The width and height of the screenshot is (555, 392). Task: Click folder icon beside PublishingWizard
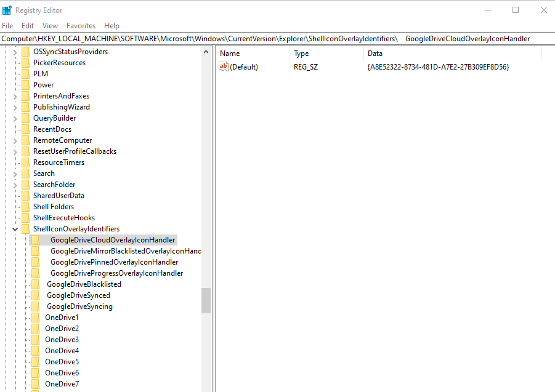point(25,106)
